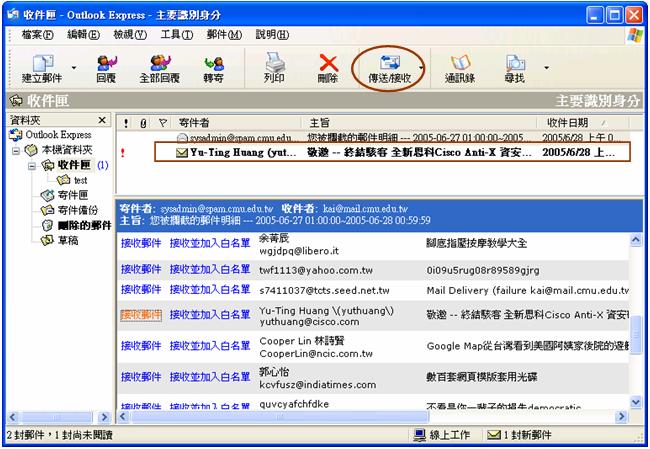Click 接收並加入白名單 for kcvfusz@indiatimes.com

[x=210, y=377]
